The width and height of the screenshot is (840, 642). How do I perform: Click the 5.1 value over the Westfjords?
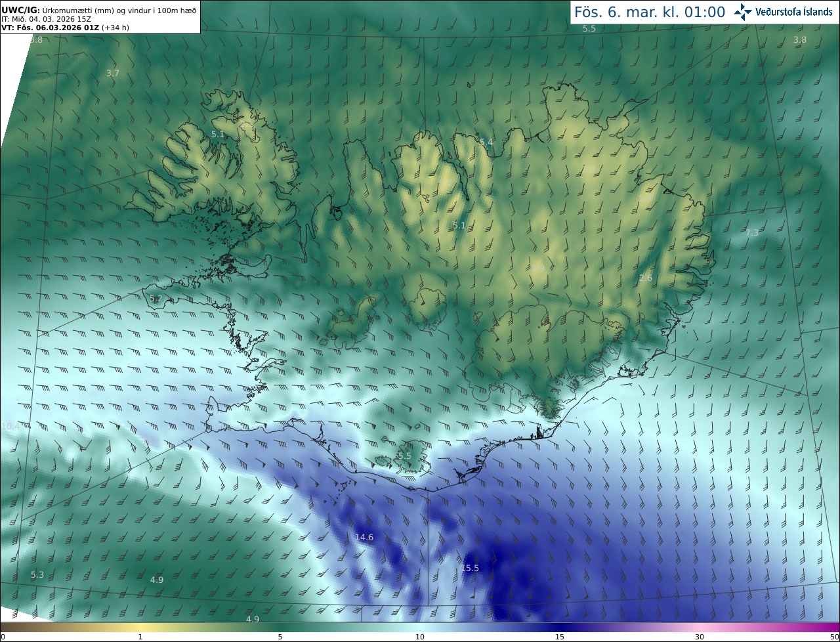pos(218,134)
